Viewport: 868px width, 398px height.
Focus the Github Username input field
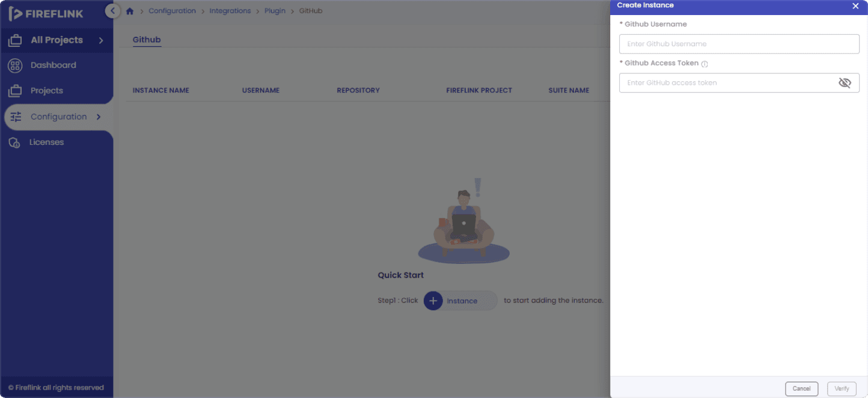tap(739, 44)
